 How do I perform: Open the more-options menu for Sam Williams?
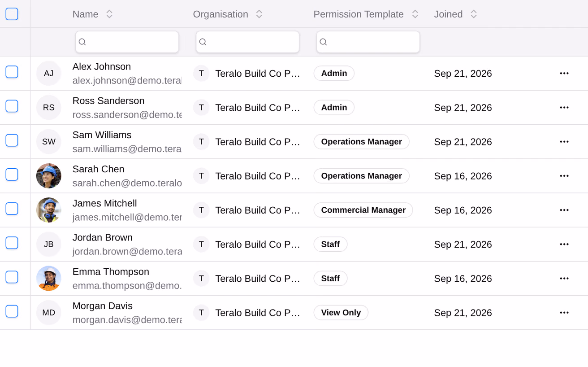[564, 141]
